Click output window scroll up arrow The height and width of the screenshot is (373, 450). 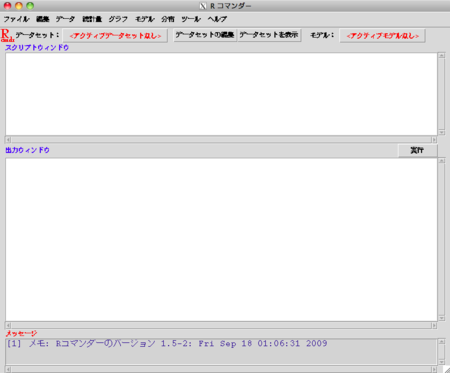[442, 161]
